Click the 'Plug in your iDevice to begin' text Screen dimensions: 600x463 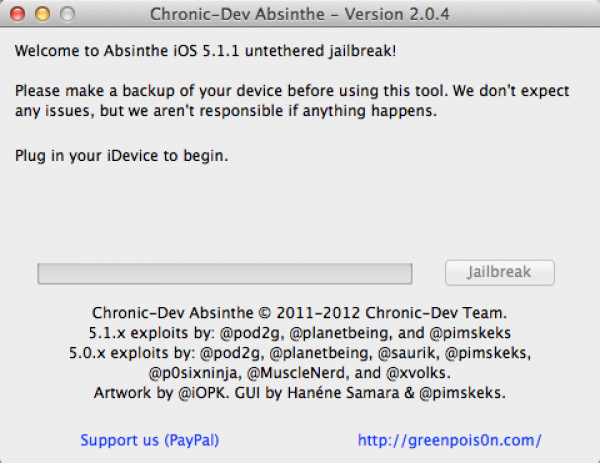click(x=122, y=155)
